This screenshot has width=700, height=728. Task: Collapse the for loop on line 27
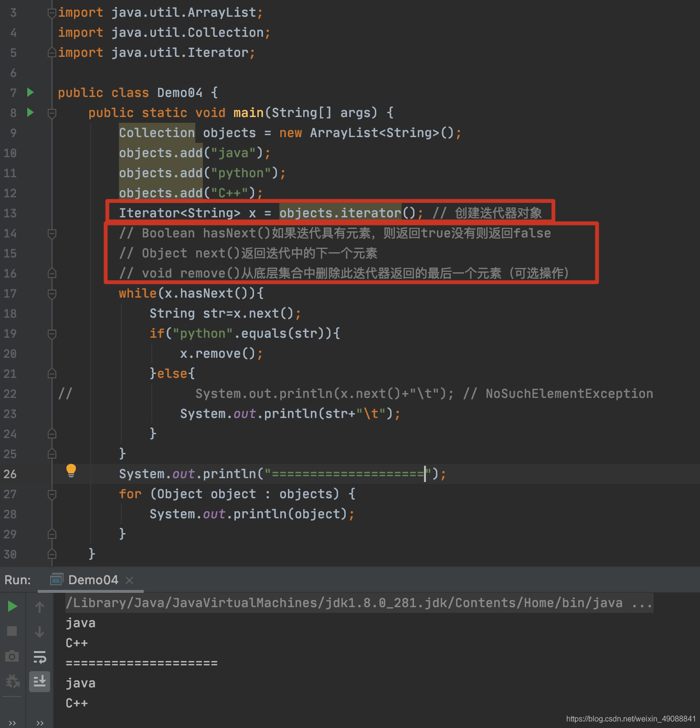pyautogui.click(x=52, y=494)
